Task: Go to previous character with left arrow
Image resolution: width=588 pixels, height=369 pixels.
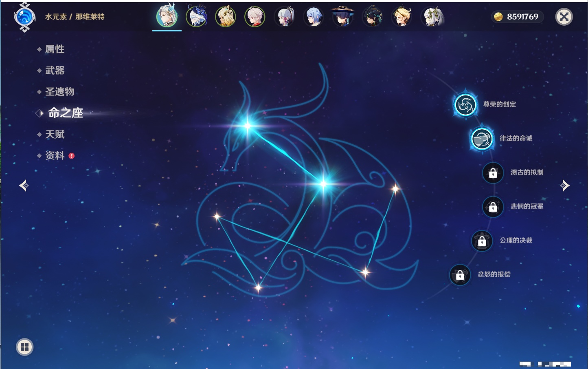Action: point(24,186)
